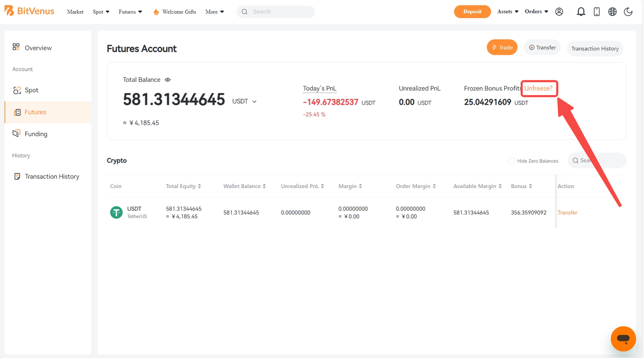Click the Bonus value 356.35909092
The width and height of the screenshot is (644, 358).
click(x=529, y=213)
